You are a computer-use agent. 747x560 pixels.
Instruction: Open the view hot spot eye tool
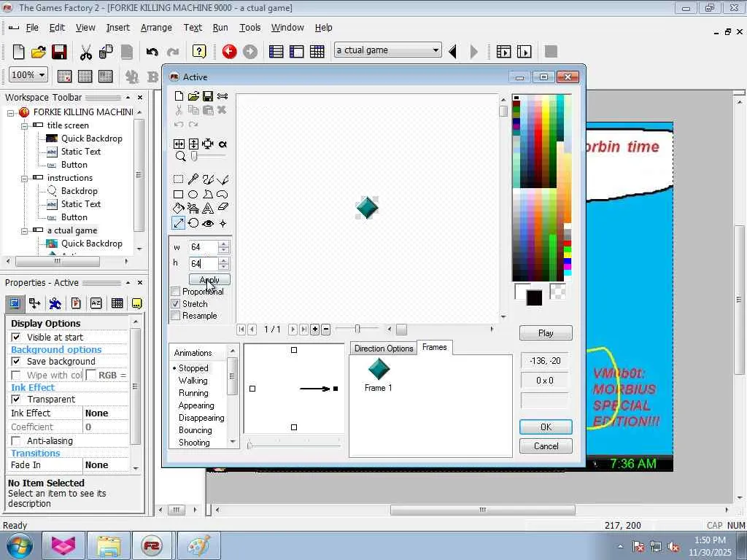coord(208,223)
